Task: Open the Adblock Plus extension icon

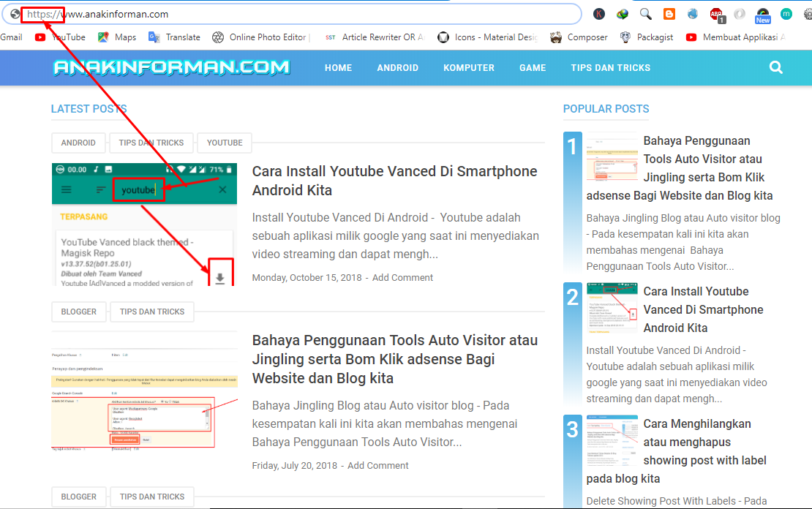Action: click(x=717, y=15)
